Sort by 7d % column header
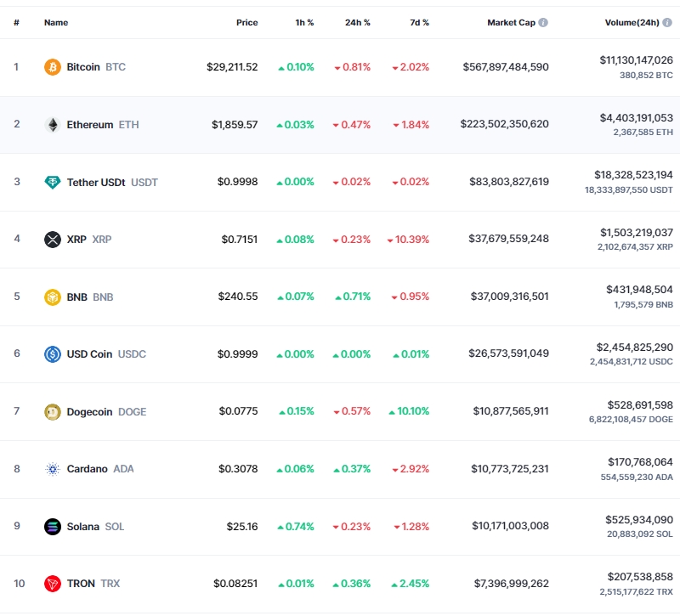The image size is (680, 616). coord(419,23)
